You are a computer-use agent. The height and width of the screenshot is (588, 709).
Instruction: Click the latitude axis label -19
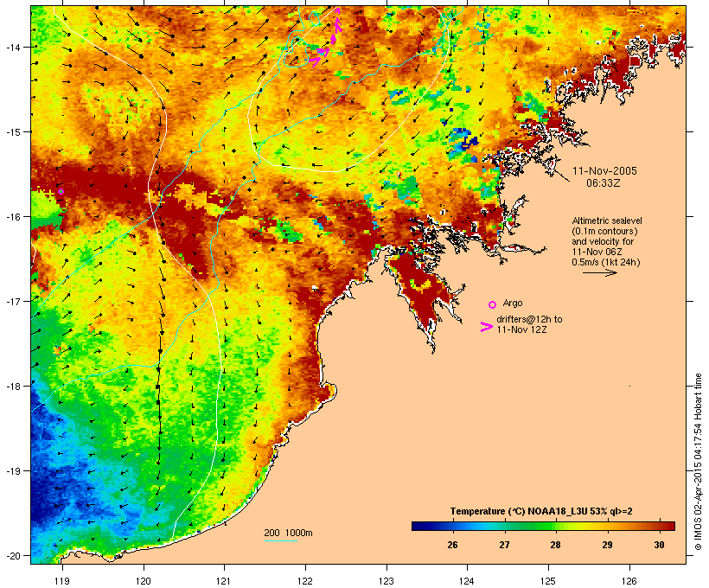[x=13, y=471]
